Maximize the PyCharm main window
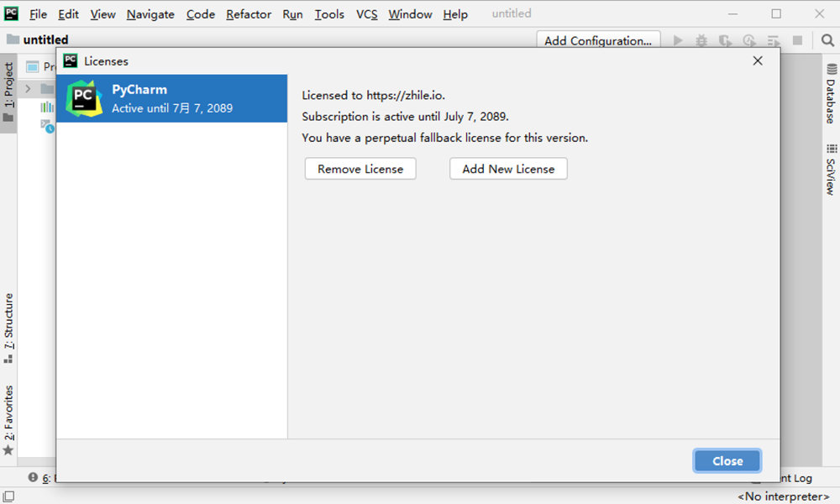The height and width of the screenshot is (504, 840). [775, 13]
